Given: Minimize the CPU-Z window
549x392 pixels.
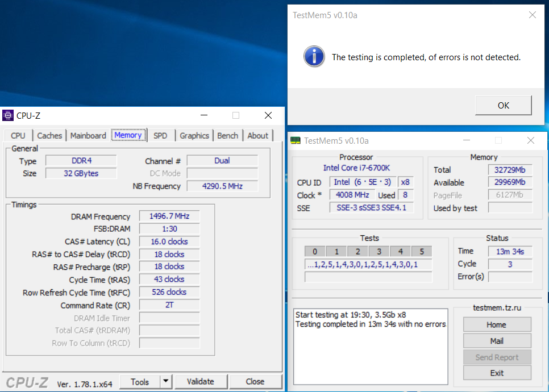Looking at the screenshot, I should pyautogui.click(x=204, y=115).
